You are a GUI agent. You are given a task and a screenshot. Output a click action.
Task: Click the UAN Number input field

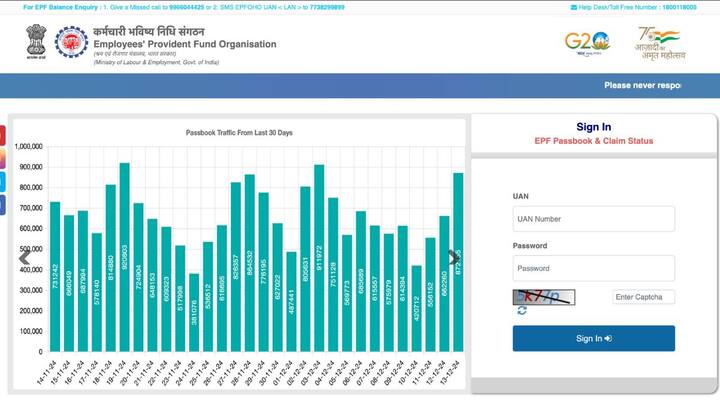pyautogui.click(x=593, y=219)
